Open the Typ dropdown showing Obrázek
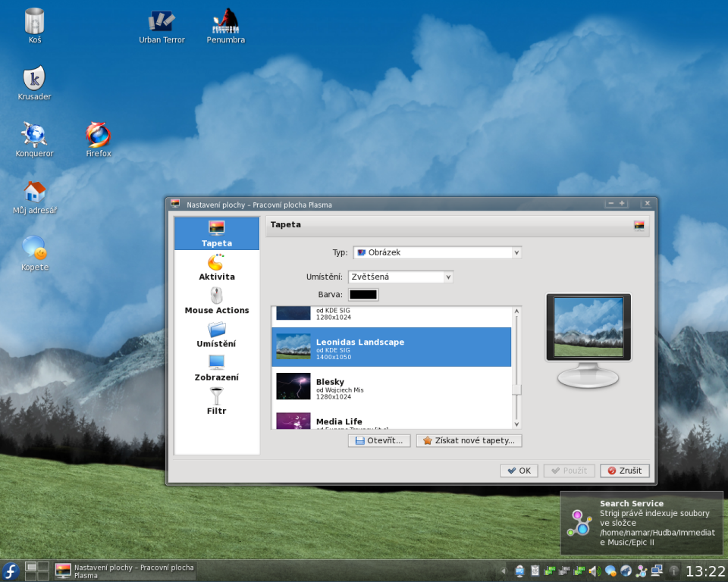Screen dimensions: 728x582 click(x=438, y=252)
